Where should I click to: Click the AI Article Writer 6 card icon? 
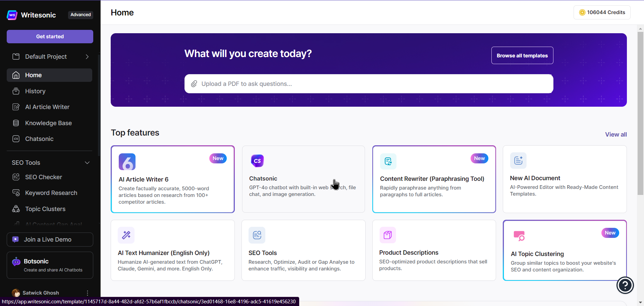[127, 162]
